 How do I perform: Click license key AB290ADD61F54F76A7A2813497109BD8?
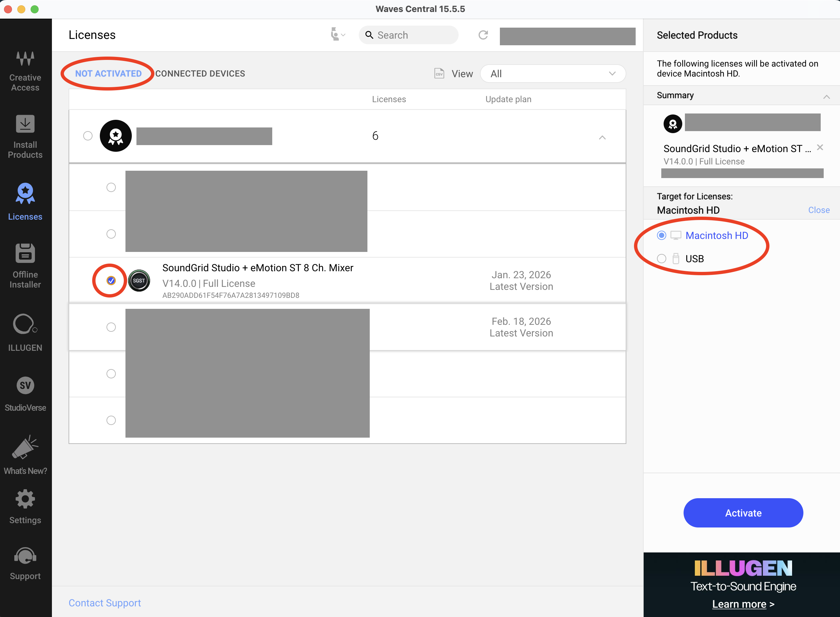tap(231, 296)
